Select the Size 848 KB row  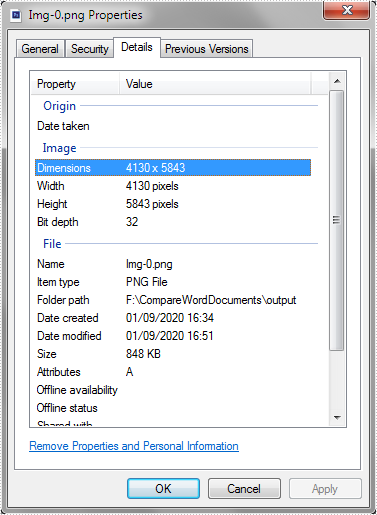point(173,354)
